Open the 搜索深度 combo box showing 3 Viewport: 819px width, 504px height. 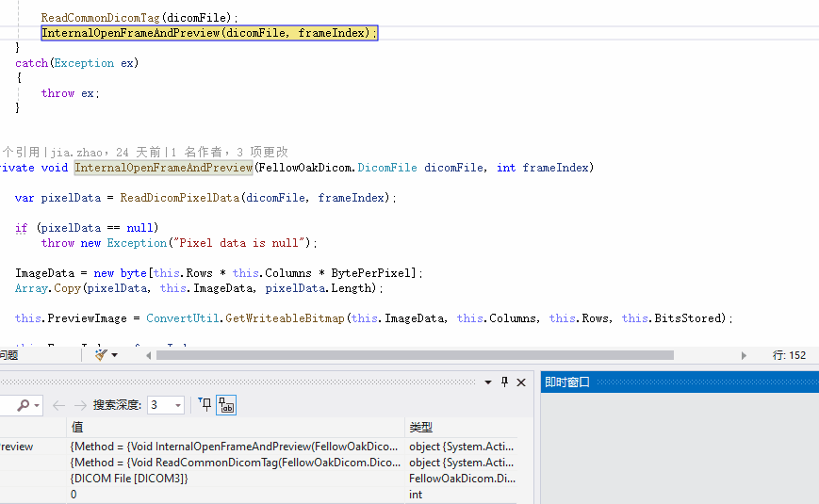tap(166, 405)
